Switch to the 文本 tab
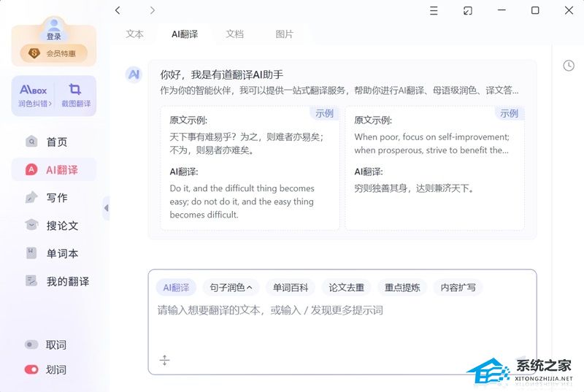Image resolution: width=584 pixels, height=392 pixels. click(134, 34)
